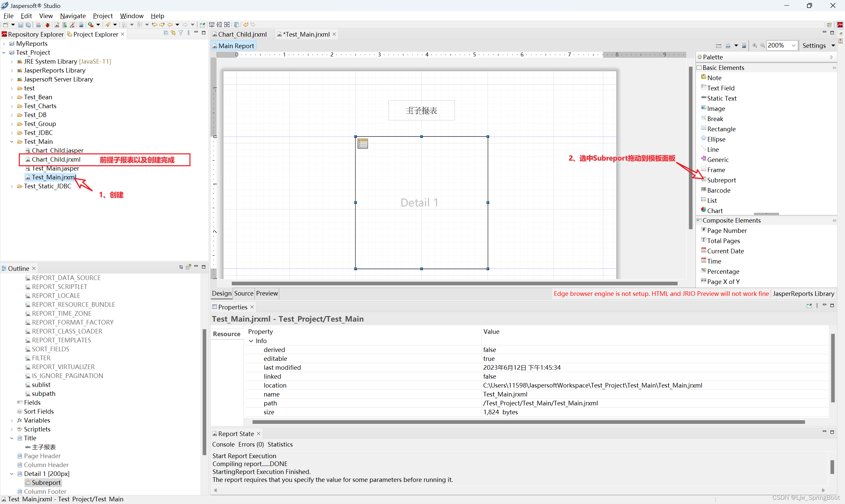Pick the Static Text palette element
This screenshot has width=845, height=504.
[x=719, y=98]
